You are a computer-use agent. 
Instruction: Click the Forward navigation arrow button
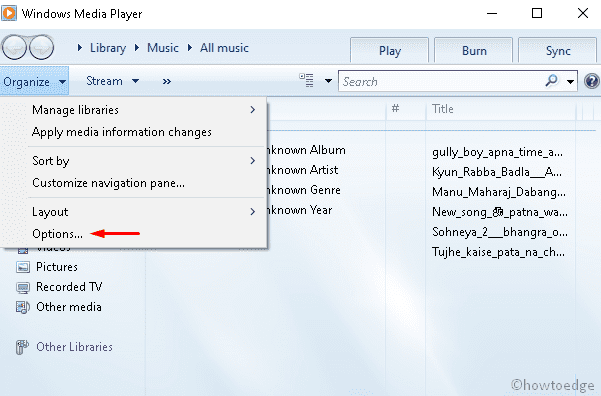pos(41,48)
